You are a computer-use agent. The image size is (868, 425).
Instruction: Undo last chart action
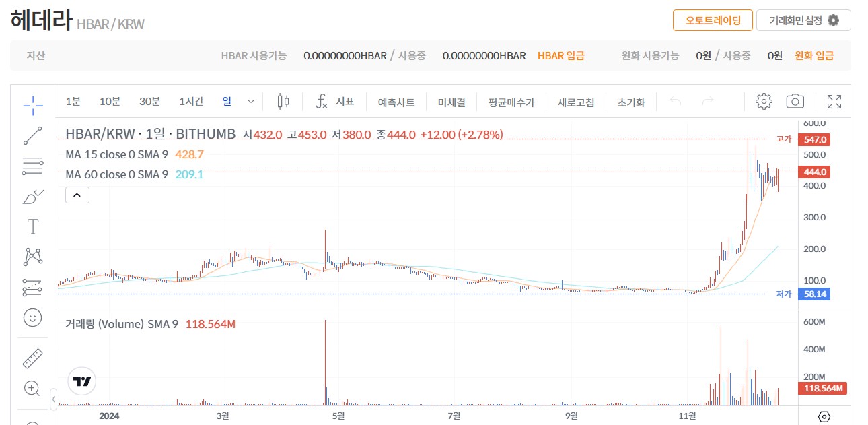676,102
